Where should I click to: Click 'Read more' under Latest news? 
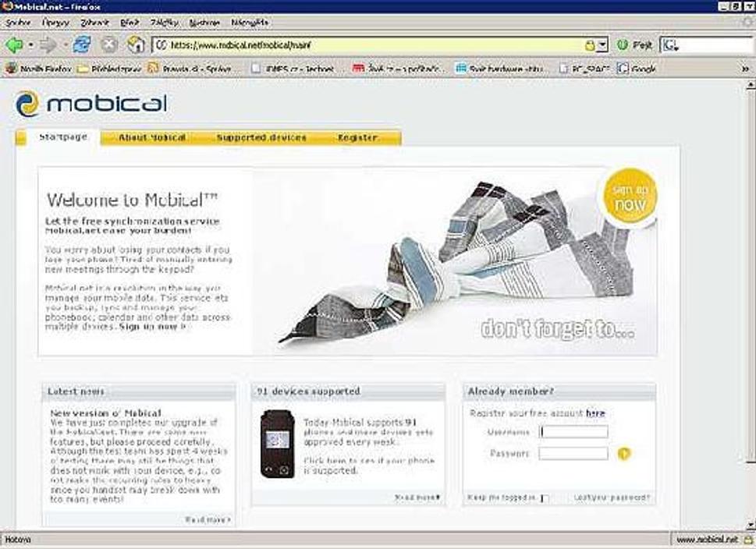pyautogui.click(x=208, y=519)
